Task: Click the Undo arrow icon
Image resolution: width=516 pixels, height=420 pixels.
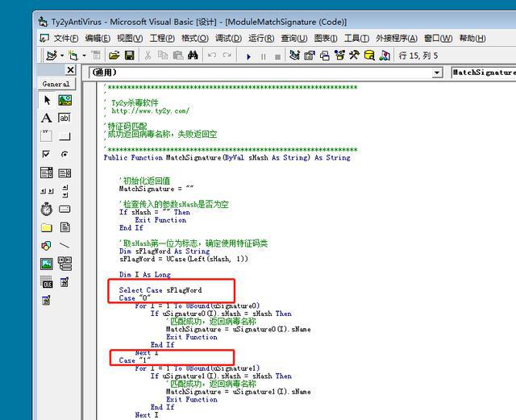Action: (x=212, y=56)
